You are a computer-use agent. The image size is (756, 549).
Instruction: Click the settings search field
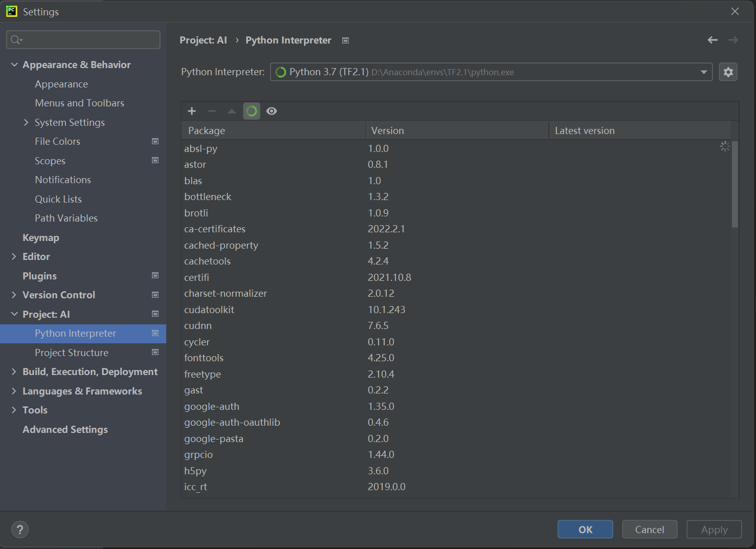tap(83, 40)
